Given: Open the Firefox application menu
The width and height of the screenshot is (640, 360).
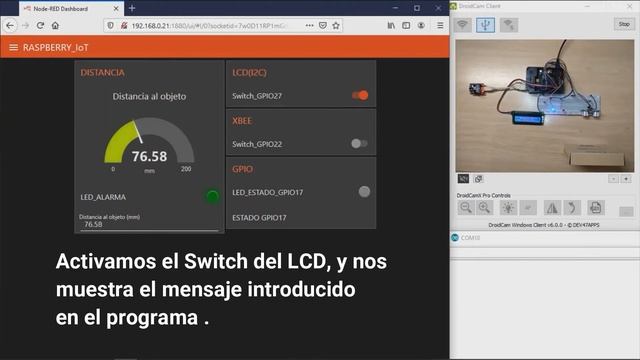Looking at the screenshot, I should click(x=440, y=25).
